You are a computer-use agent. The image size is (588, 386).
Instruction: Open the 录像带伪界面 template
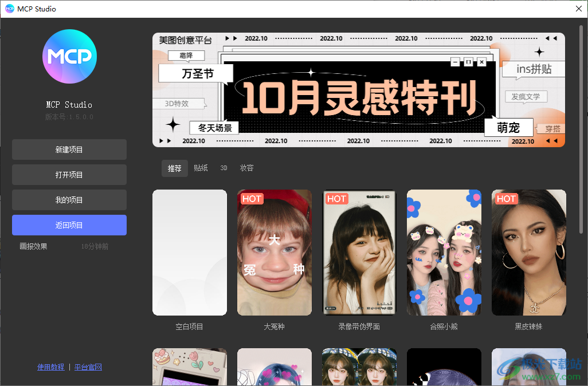click(359, 253)
